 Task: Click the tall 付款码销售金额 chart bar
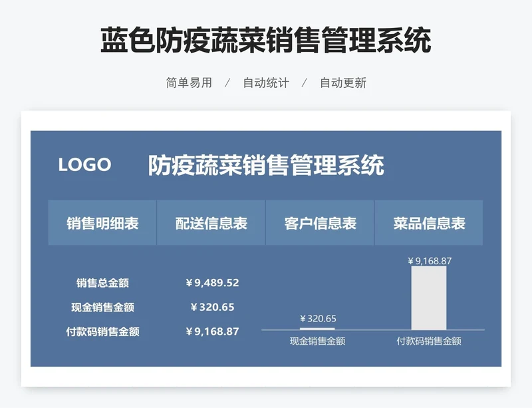pyautogui.click(x=429, y=298)
